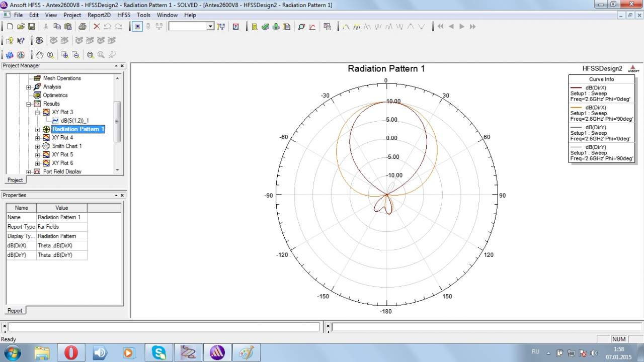
Task: Select the Pan hand tool
Action: 39,55
